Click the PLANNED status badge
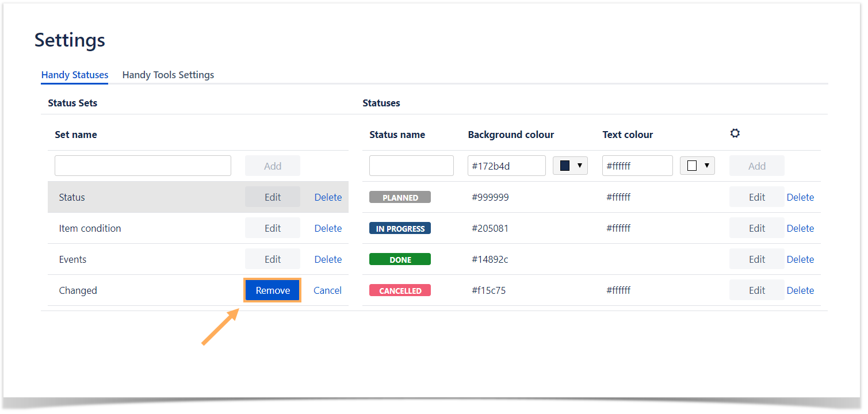This screenshot has height=414, width=868. tap(400, 197)
